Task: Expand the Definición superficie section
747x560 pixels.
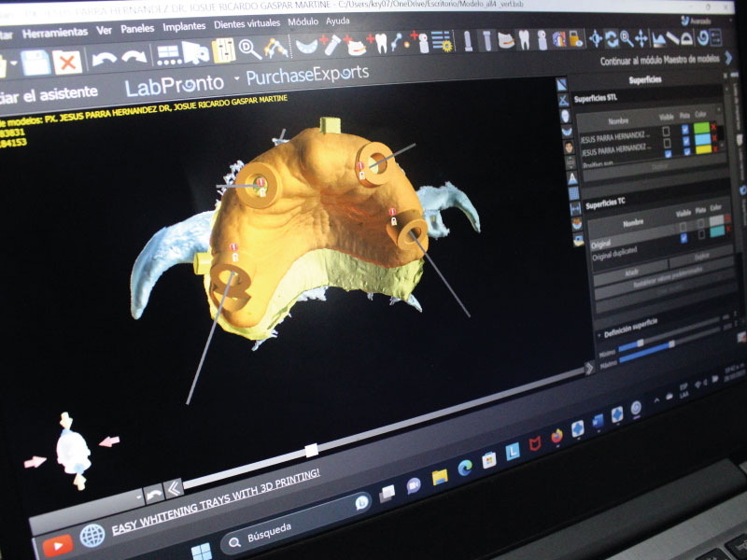Action: pos(599,333)
